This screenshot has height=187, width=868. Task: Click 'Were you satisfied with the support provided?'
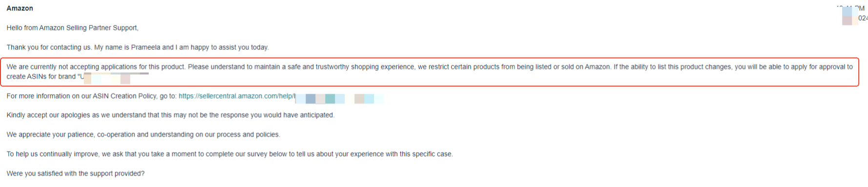click(76, 174)
